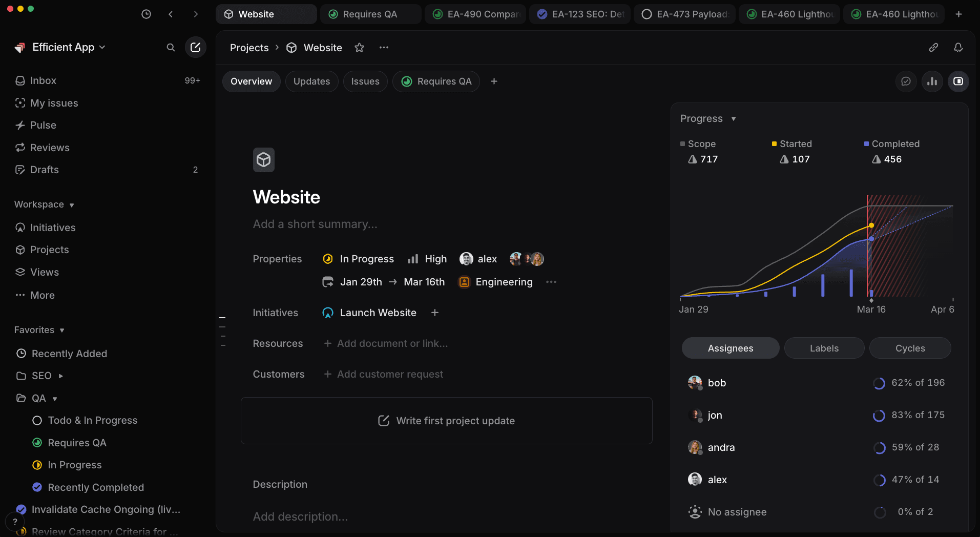The height and width of the screenshot is (537, 980).
Task: Toggle notification subscription bell for project
Action: point(958,47)
